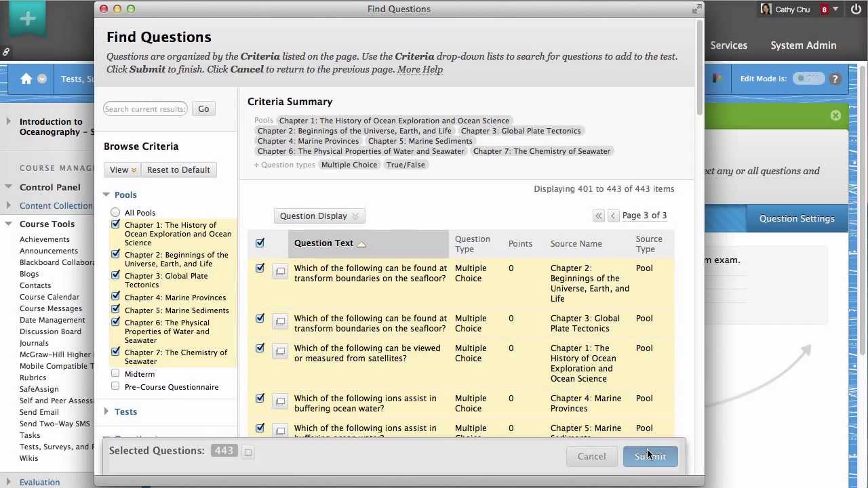
Task: Click the Question Type column header
Action: [472, 244]
